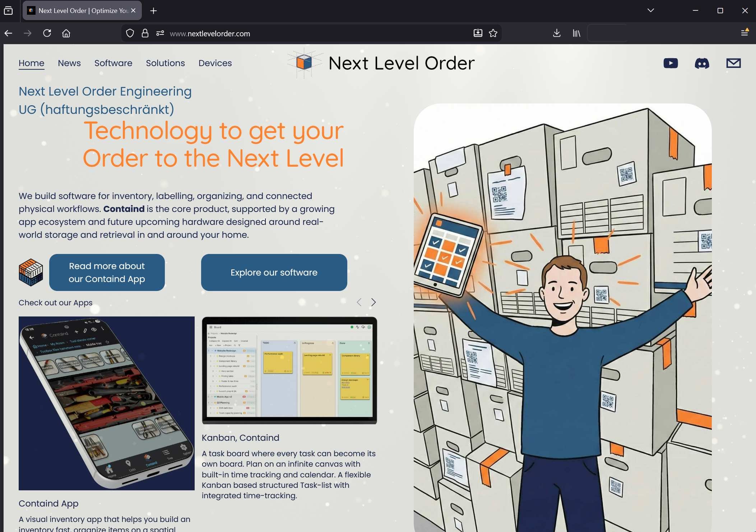Go back with the browser back arrow
Screen dimensions: 756x532
(9, 33)
